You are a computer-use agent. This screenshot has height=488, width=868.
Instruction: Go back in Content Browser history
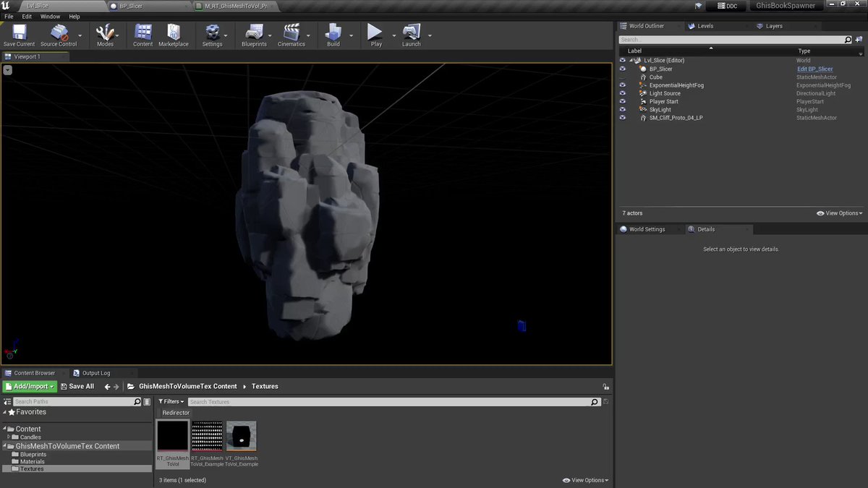[107, 387]
